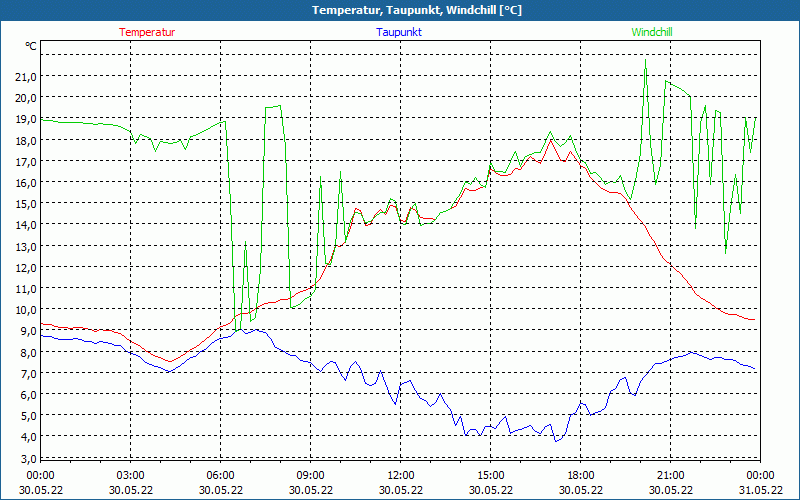This screenshot has height=500, width=800.
Task: Click the 13,0 y-axis value
Action: coord(26,247)
